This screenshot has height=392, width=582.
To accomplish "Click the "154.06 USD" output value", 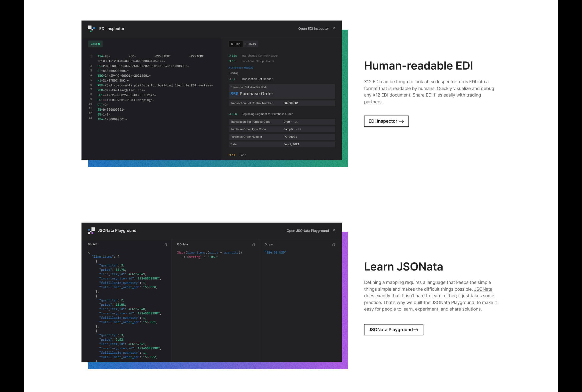I will (x=275, y=253).
